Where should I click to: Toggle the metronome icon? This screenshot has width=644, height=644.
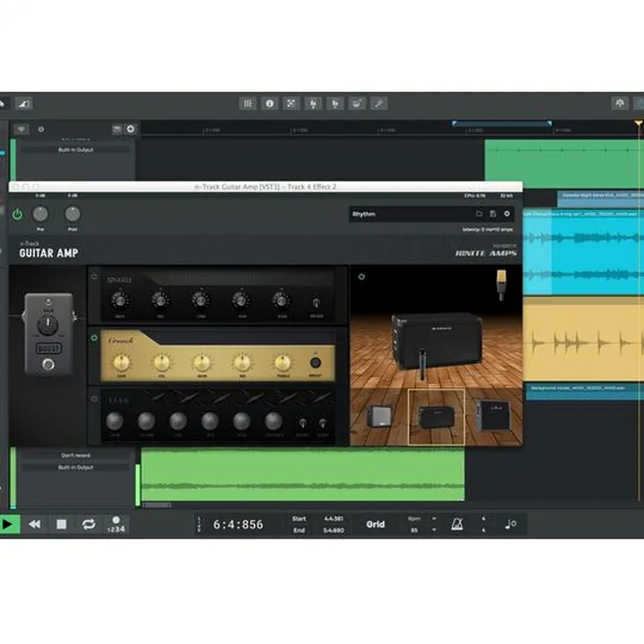[457, 524]
